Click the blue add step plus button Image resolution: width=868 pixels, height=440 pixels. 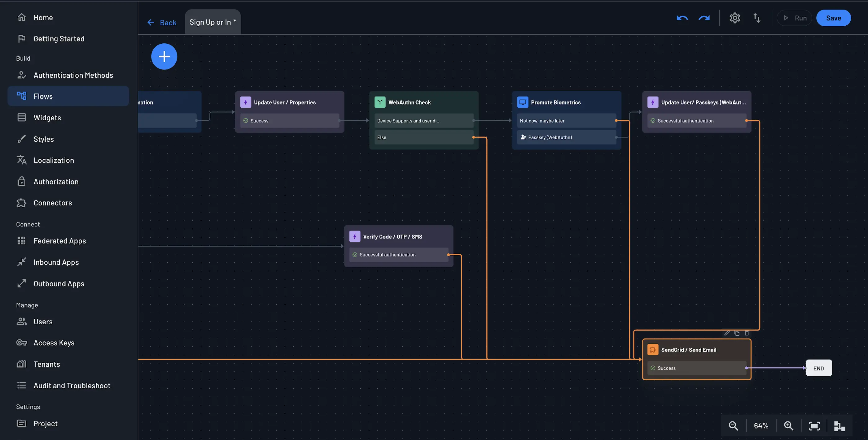(164, 57)
